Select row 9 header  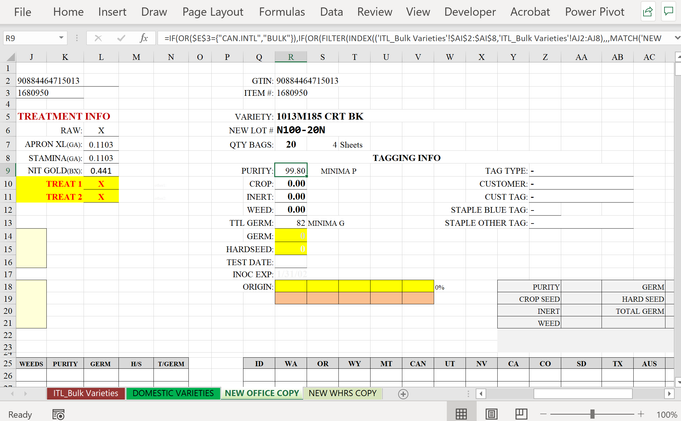point(8,171)
